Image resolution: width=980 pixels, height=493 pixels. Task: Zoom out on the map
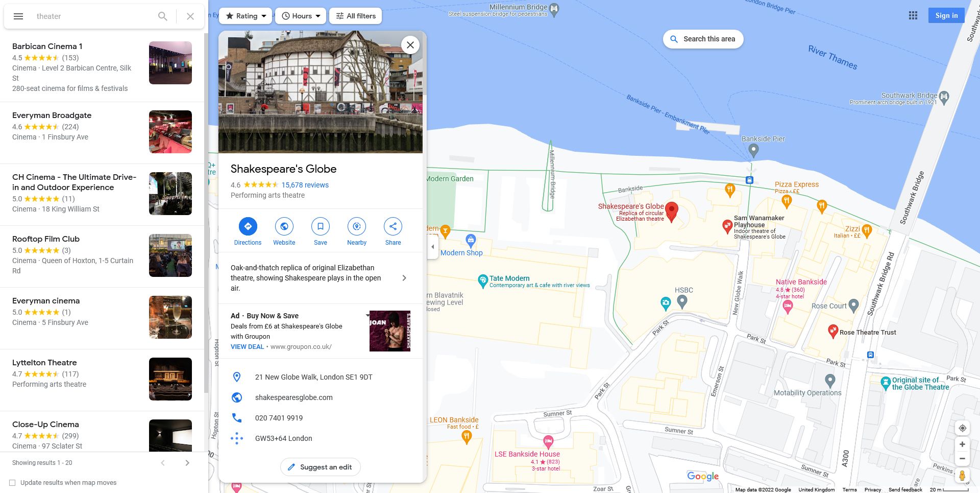click(x=962, y=459)
